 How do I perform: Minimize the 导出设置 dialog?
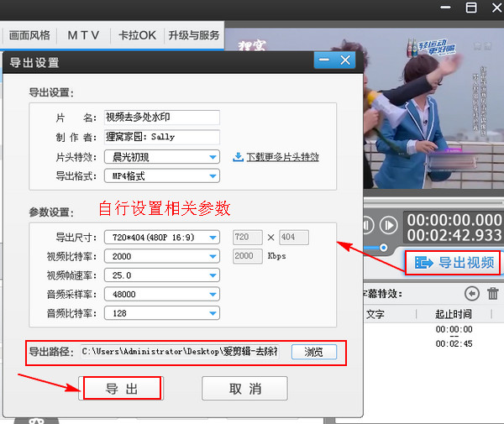pos(324,60)
